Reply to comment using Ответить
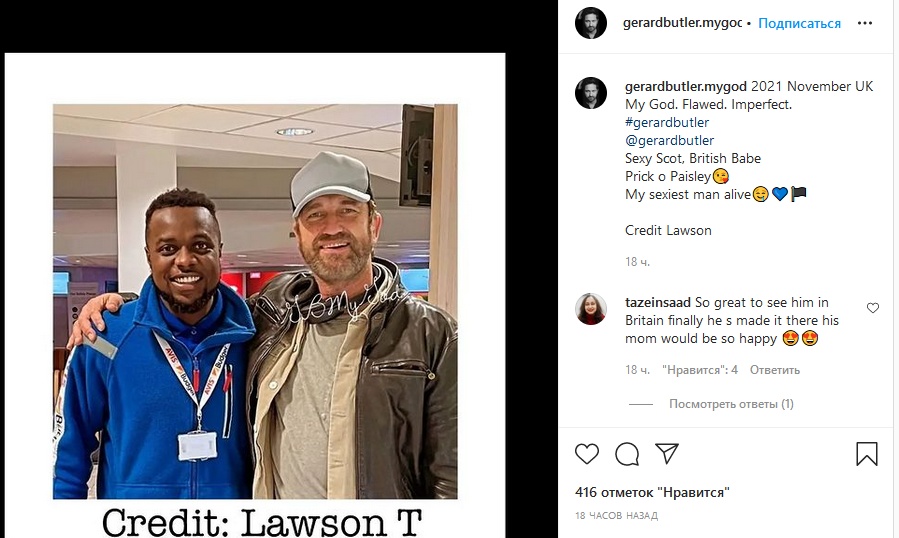 [775, 370]
